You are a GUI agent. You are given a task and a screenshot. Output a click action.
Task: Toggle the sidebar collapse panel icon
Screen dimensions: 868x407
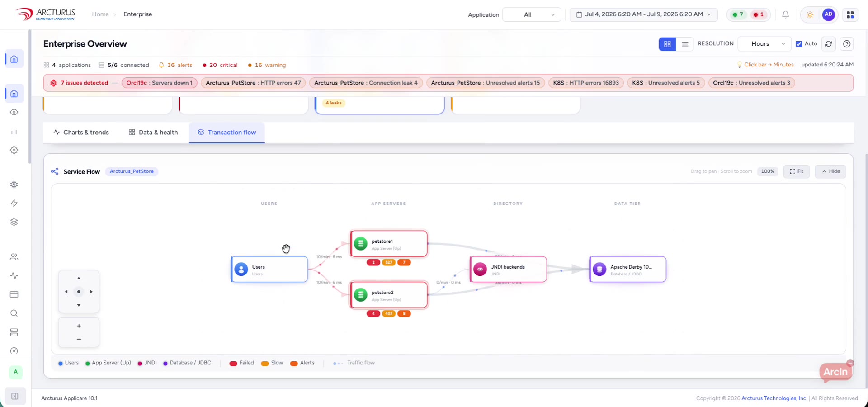[x=15, y=396]
